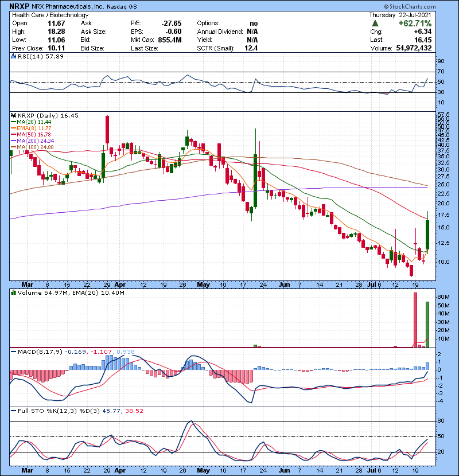Click the NRX Pharmaceuticals, Inc. company name
The width and height of the screenshot is (459, 476).
[68, 6]
